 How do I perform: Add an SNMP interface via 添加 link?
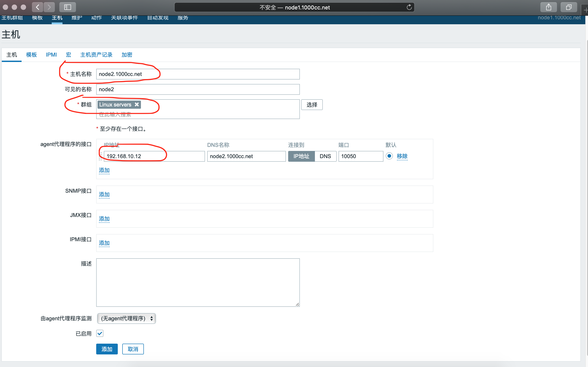coord(104,195)
